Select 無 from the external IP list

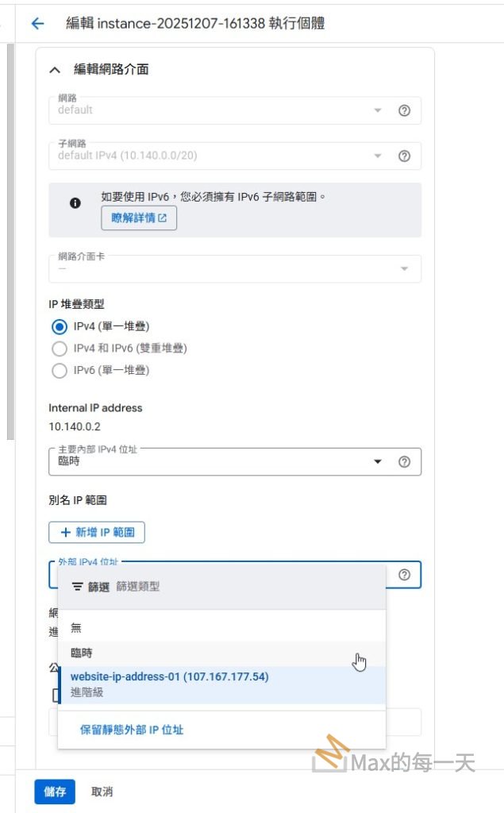click(x=76, y=627)
